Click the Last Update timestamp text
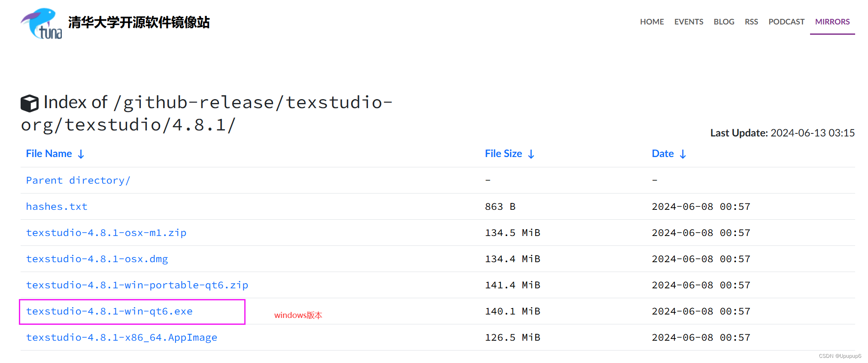Screen dimensions: 868x363 click(x=783, y=133)
